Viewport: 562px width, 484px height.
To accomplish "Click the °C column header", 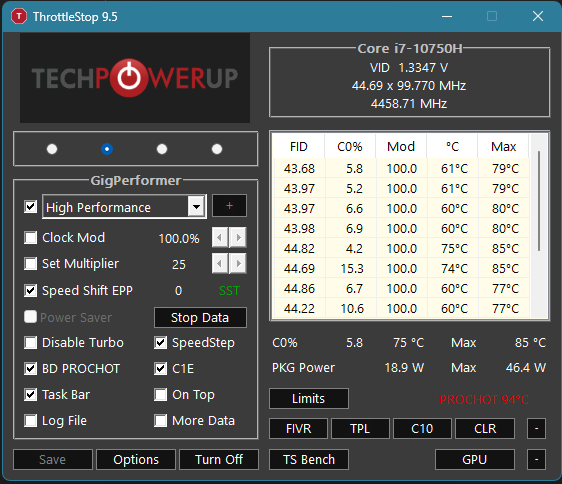I will (x=452, y=147).
